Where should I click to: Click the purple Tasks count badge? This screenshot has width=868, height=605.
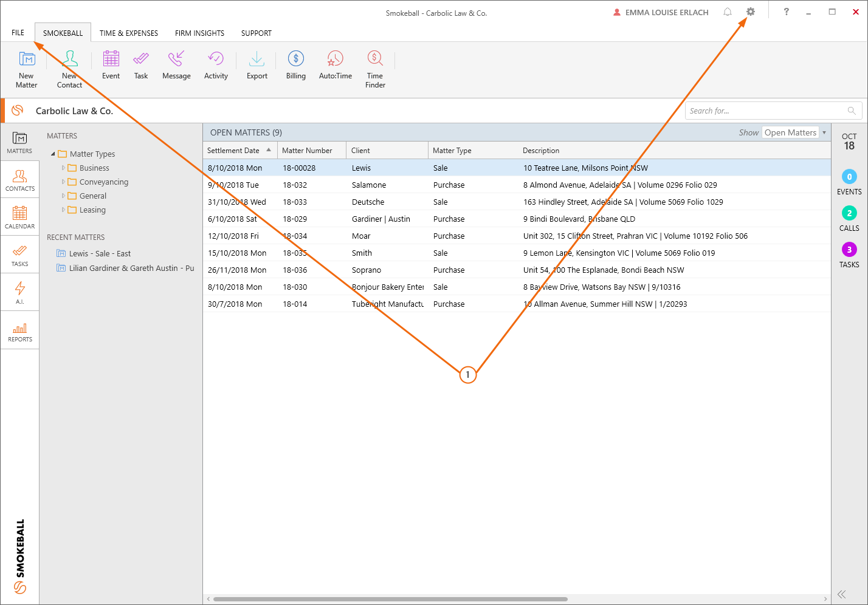[x=849, y=250]
